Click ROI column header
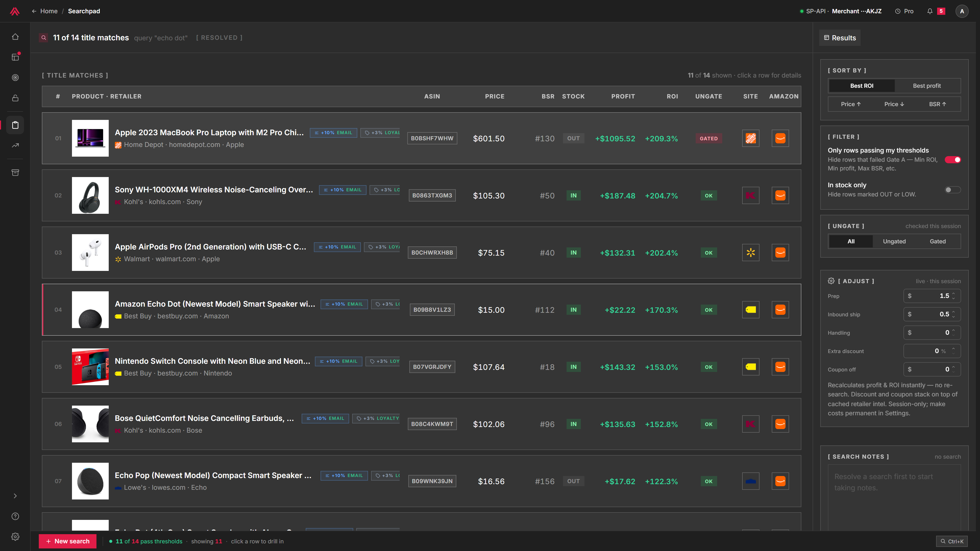The image size is (980, 551). [x=672, y=96]
